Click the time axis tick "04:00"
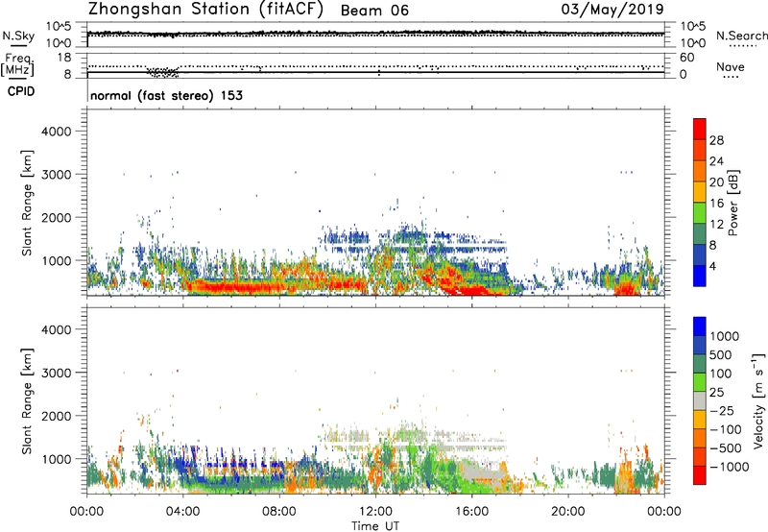Image resolution: width=768 pixels, height=532 pixels. point(182,512)
